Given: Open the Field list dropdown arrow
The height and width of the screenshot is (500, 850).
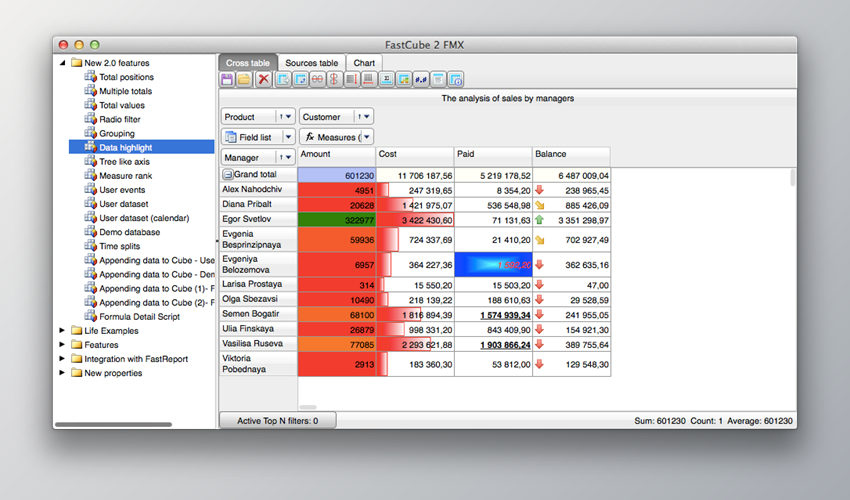Looking at the screenshot, I should click(x=289, y=137).
